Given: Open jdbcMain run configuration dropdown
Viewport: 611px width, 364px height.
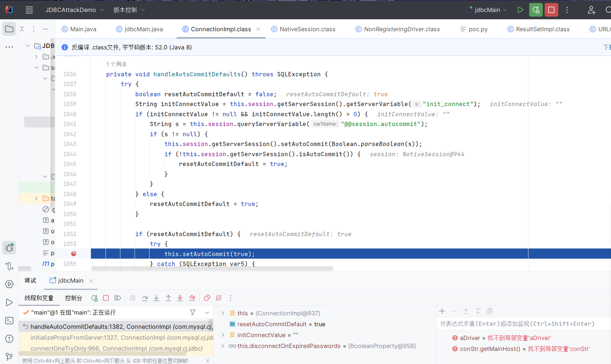Looking at the screenshot, I should point(487,10).
